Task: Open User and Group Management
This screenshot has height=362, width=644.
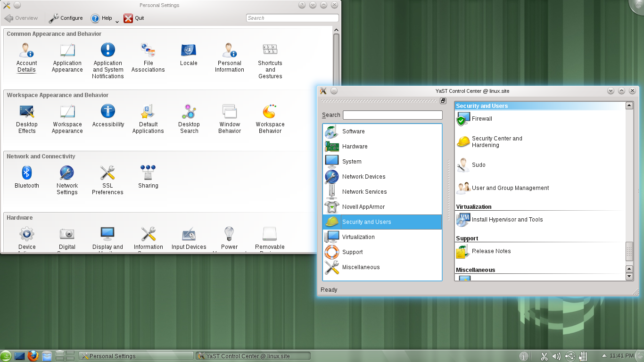Action: pos(503,188)
